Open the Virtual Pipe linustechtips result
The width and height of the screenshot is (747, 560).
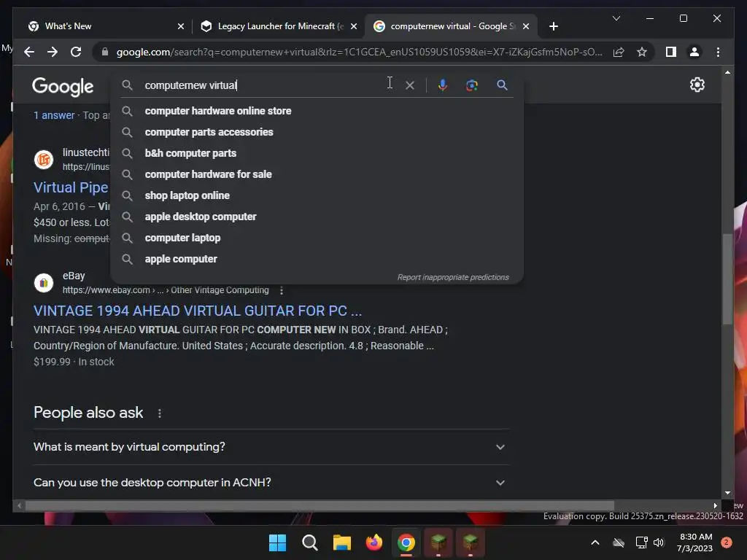pyautogui.click(x=71, y=187)
